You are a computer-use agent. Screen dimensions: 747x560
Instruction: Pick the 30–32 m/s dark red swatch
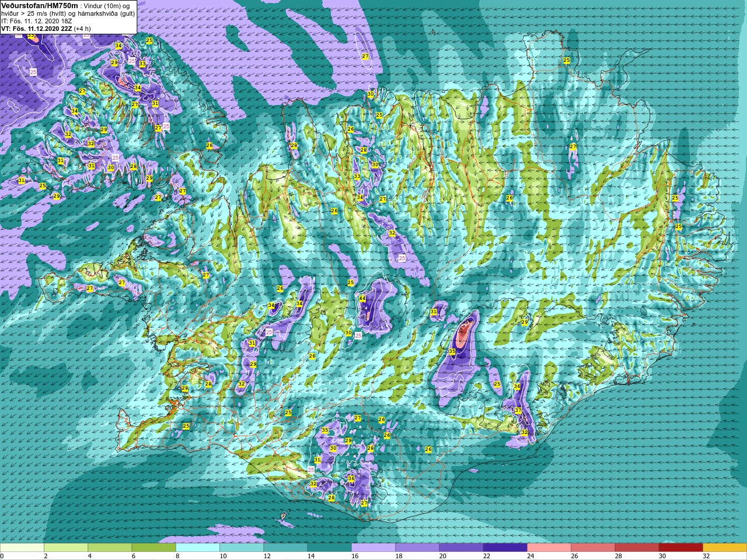tap(680, 548)
